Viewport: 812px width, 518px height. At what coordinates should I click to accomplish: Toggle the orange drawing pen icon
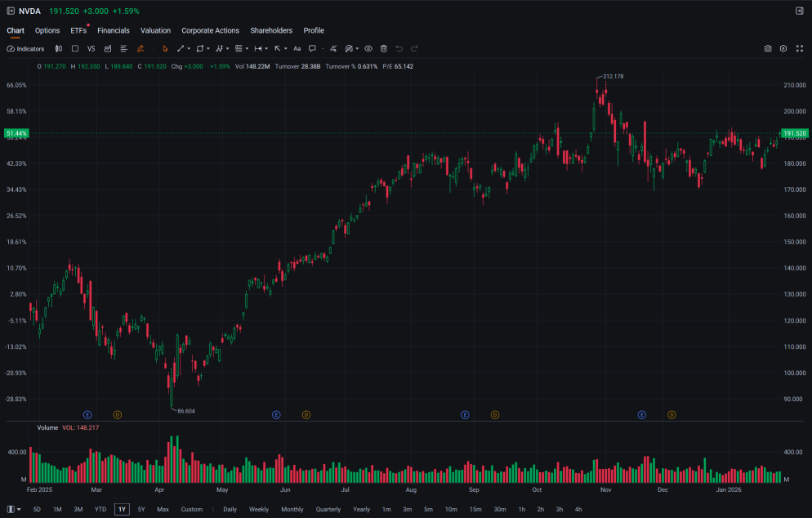[x=141, y=49]
